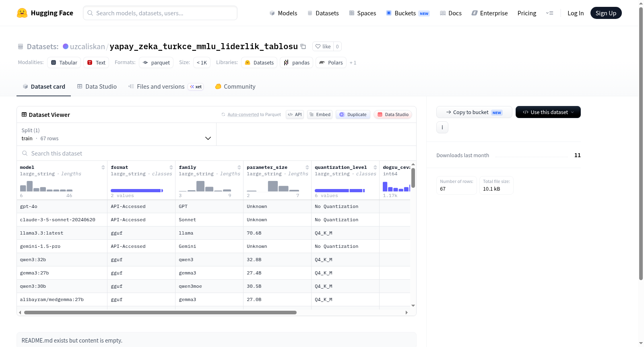Select the 70.6B parameter size cell

[x=277, y=233]
